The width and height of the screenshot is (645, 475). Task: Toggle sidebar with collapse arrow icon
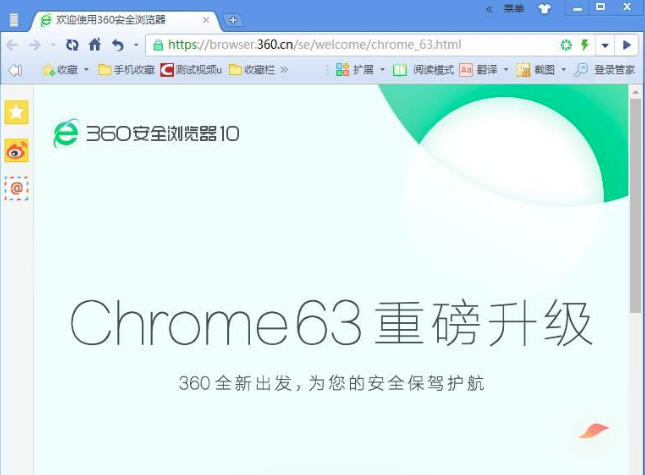[15, 70]
